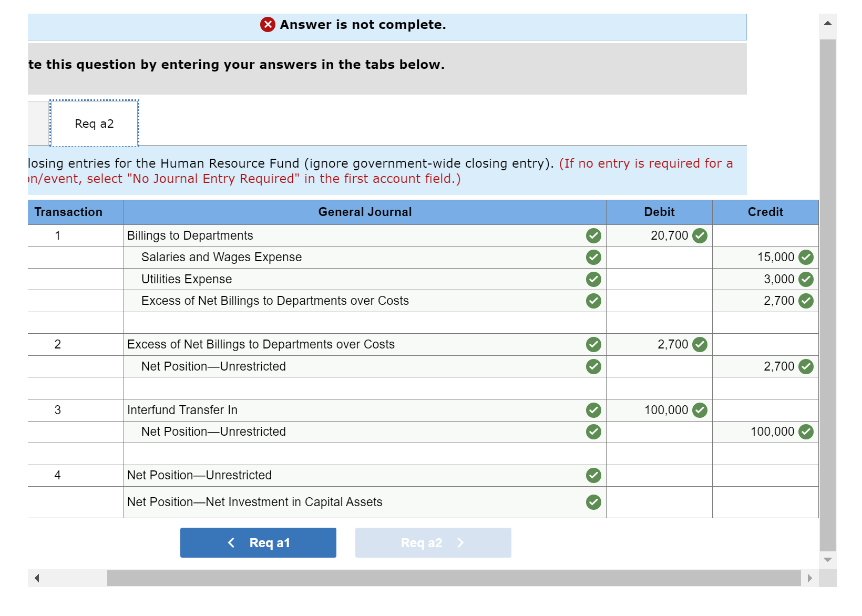Open transaction 4 Net Position—Unrestricted account field
862x616 pixels.
click(x=365, y=475)
